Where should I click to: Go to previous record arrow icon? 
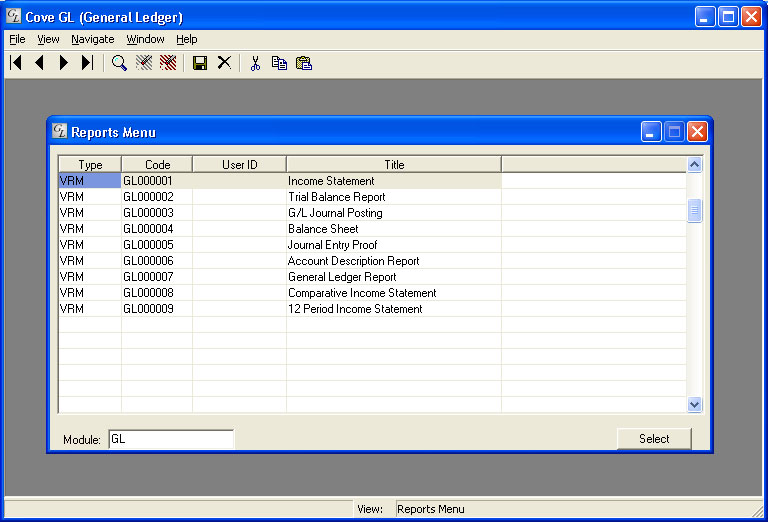pyautogui.click(x=40, y=63)
